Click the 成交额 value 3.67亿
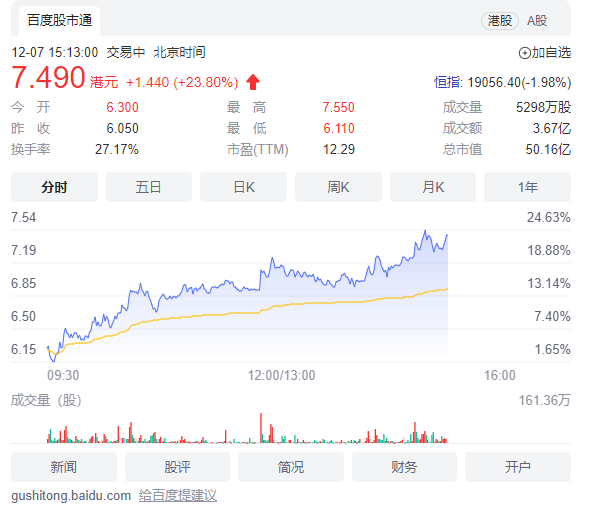This screenshot has height=511, width=593. click(552, 129)
